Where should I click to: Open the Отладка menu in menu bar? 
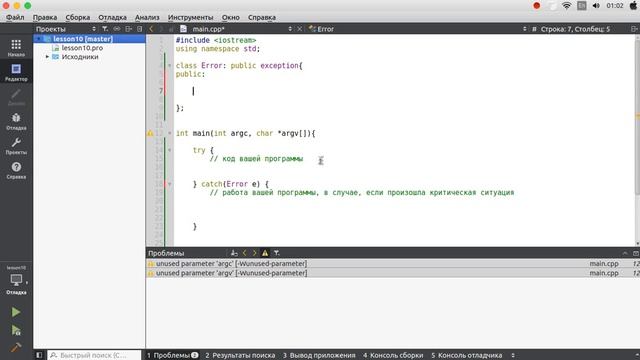point(112,18)
